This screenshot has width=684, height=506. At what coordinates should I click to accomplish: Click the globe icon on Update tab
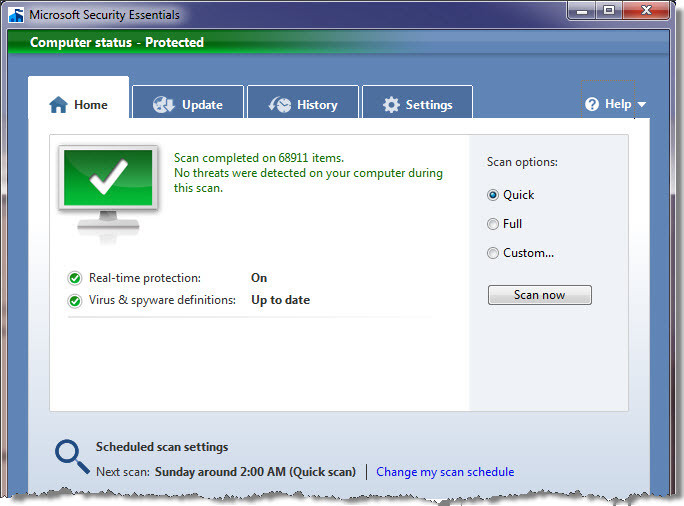coord(165,105)
